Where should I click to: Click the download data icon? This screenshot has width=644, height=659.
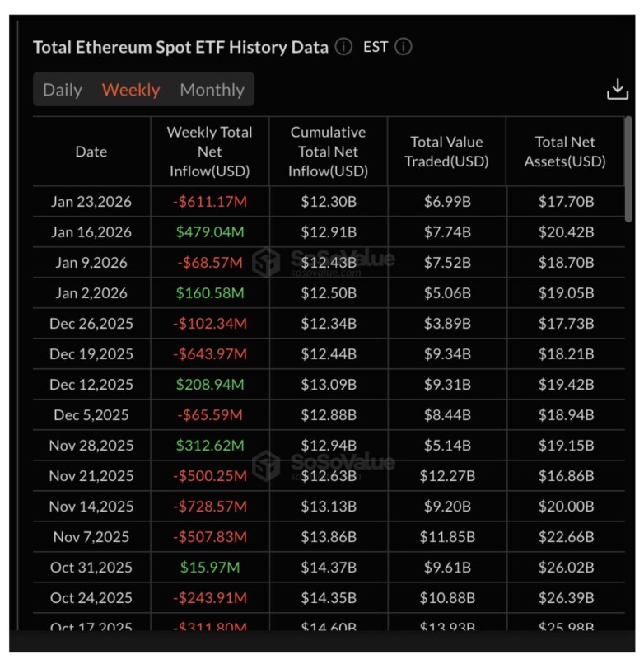pyautogui.click(x=617, y=90)
